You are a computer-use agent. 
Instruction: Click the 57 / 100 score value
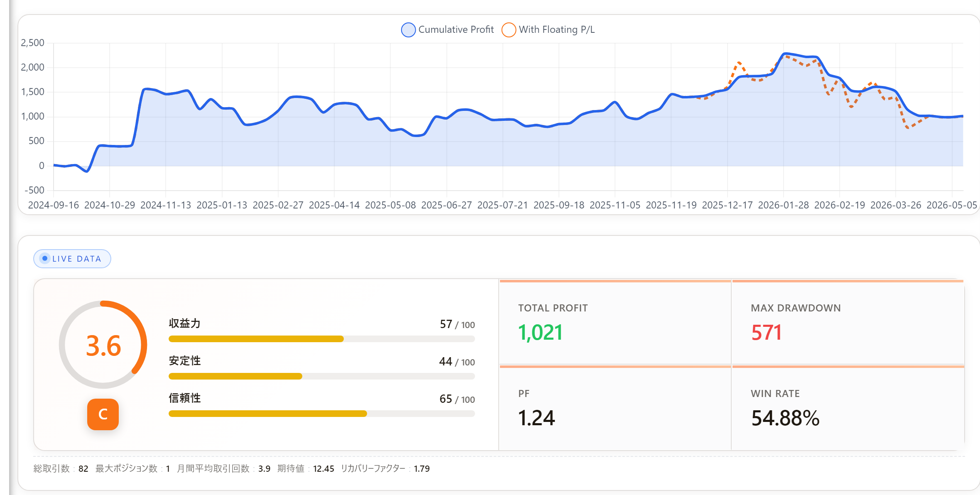click(x=457, y=324)
